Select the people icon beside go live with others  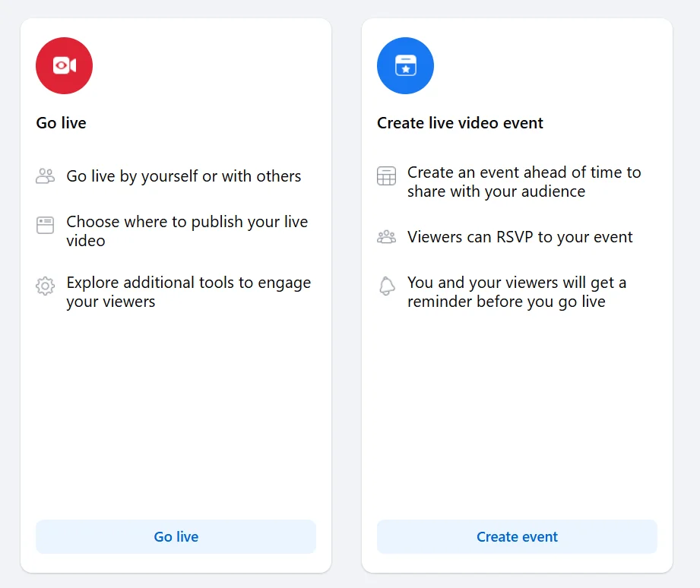(x=45, y=175)
